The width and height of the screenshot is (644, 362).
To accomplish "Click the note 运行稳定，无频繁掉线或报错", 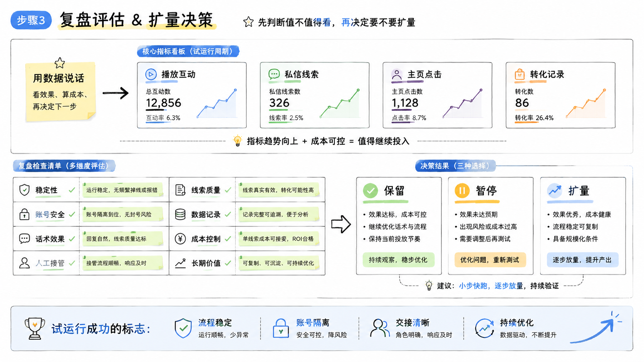I will click(x=122, y=190).
